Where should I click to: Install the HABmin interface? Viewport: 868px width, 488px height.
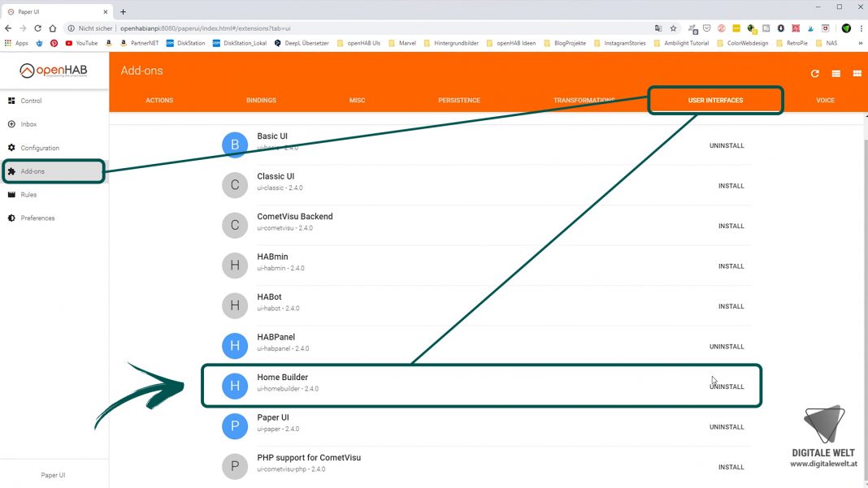(x=731, y=266)
